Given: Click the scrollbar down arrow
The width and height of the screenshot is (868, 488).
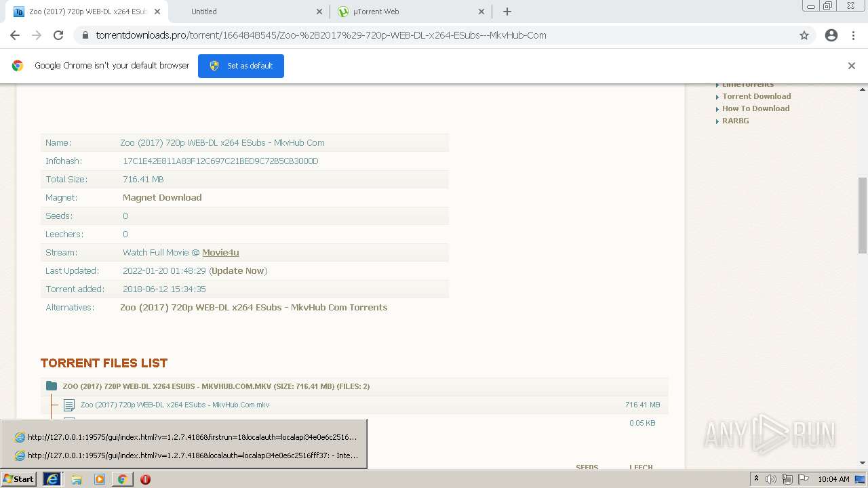Looking at the screenshot, I should [863, 463].
